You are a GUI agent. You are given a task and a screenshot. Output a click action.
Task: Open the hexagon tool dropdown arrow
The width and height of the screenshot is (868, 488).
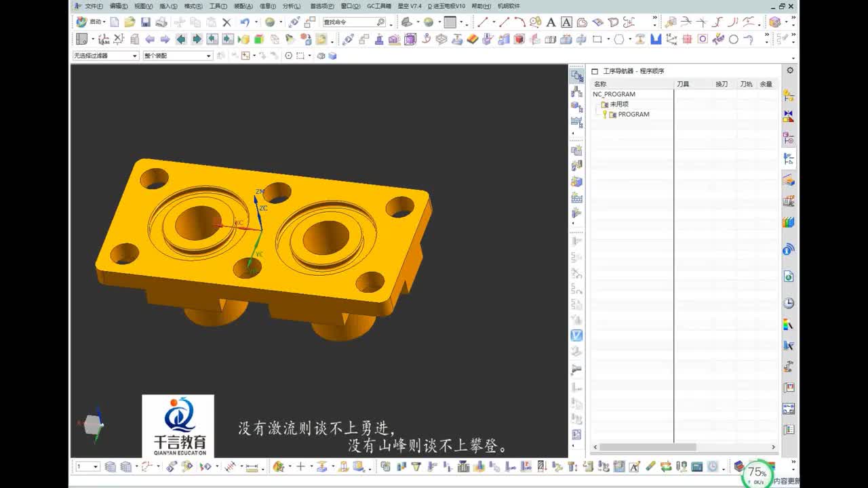(x=630, y=39)
